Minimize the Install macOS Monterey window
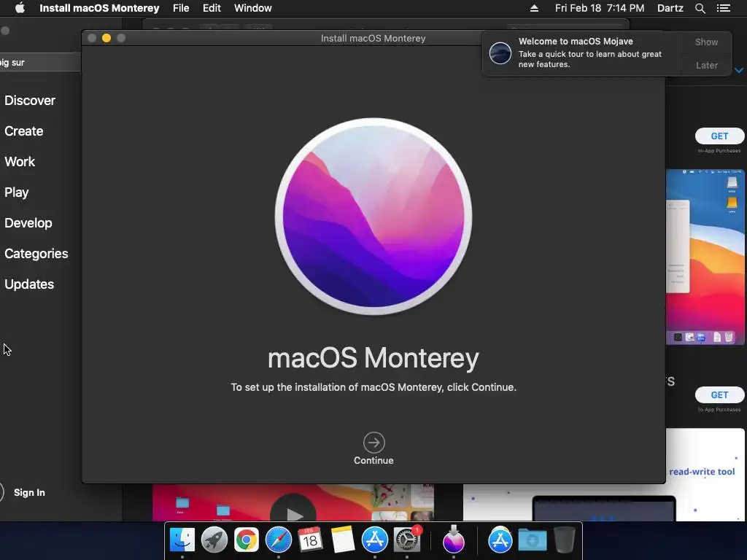This screenshot has width=747, height=560. click(107, 38)
